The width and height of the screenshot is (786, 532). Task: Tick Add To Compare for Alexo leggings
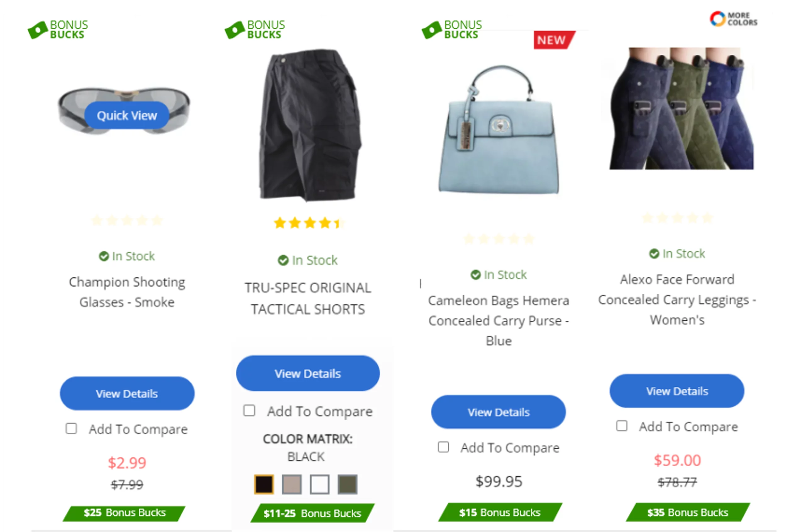click(x=622, y=426)
